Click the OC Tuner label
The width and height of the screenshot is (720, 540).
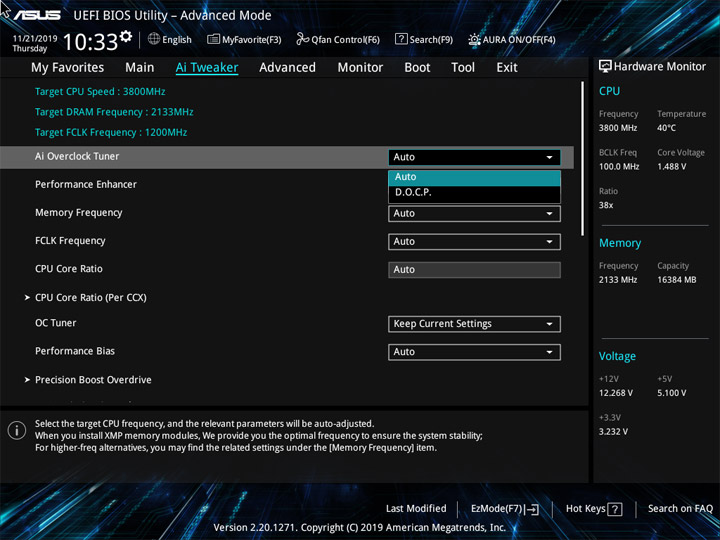56,323
